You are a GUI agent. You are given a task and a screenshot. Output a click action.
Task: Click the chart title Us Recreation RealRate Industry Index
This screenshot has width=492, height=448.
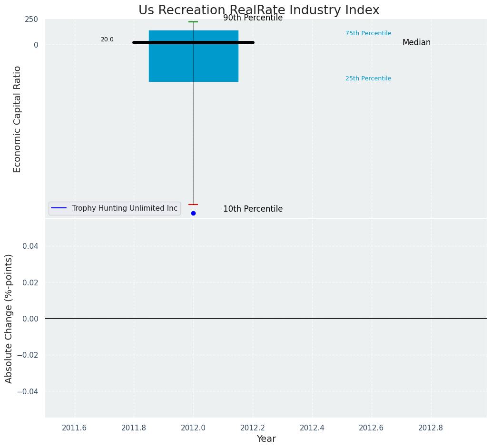coord(259,10)
